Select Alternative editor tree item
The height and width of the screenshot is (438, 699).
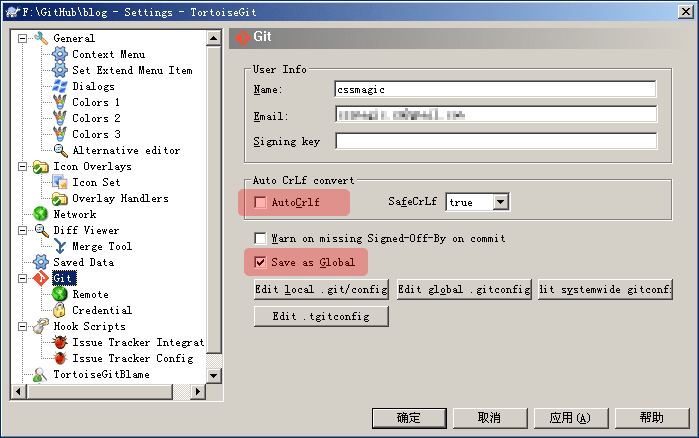point(126,151)
